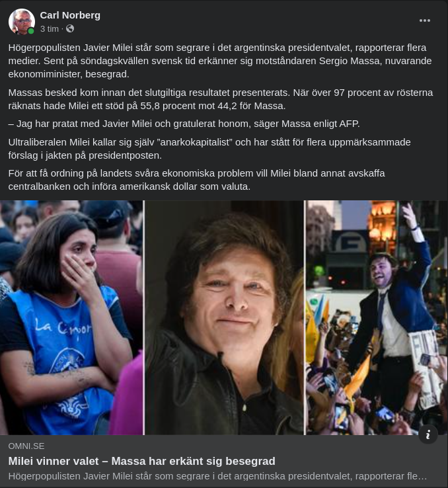Click the OMNI.SE source label

[26, 446]
